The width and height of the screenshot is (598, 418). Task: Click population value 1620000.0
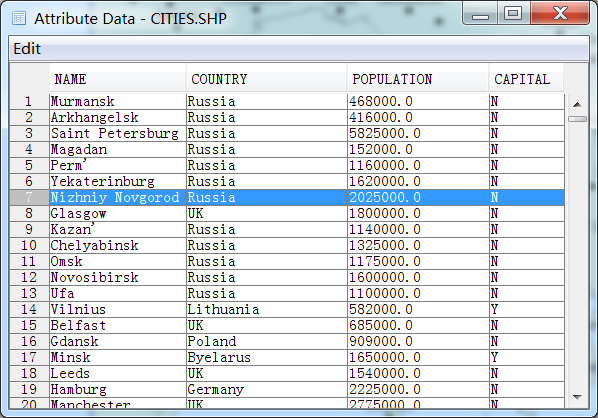(x=418, y=182)
